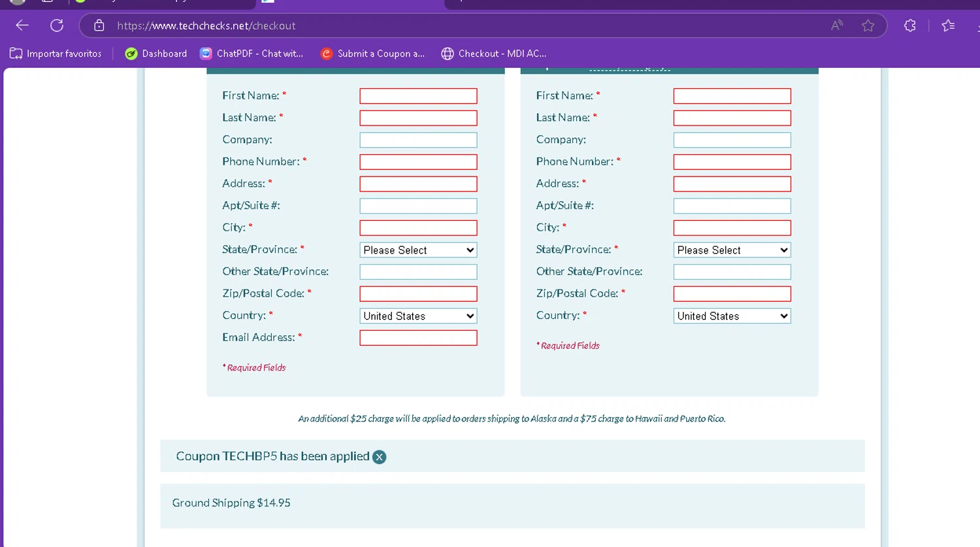Screen dimensions: 980x547
Task: Click billing First Name field
Action: point(418,96)
